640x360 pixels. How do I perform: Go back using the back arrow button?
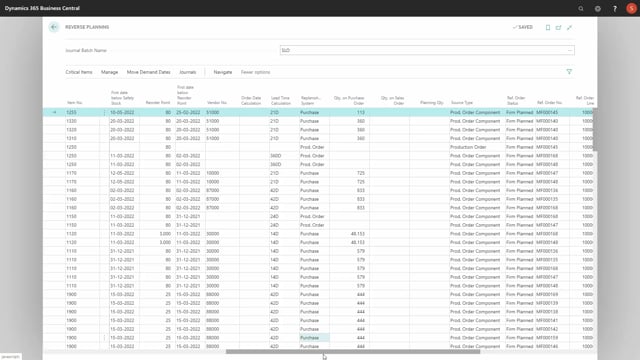(54, 27)
